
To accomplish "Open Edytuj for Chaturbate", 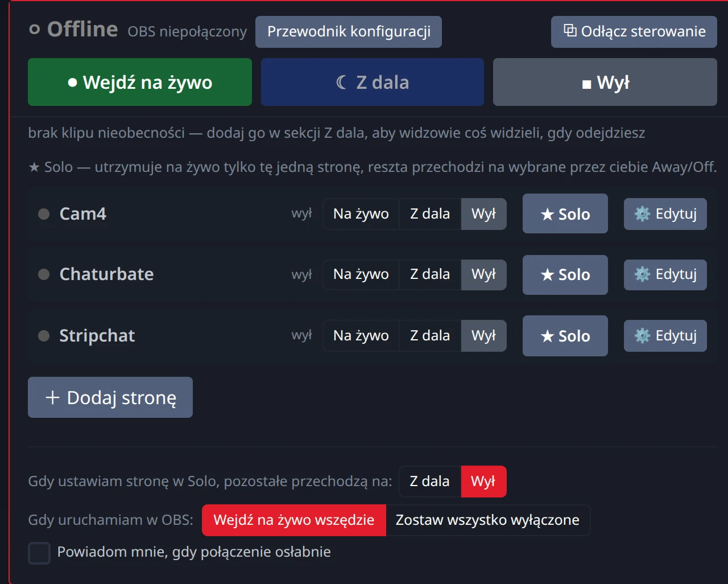I will click(665, 275).
